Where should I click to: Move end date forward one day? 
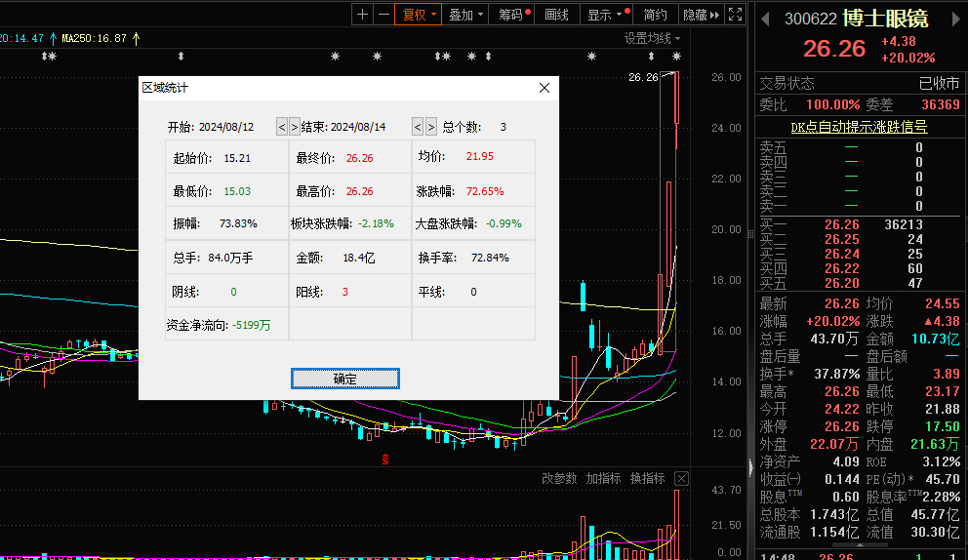tap(431, 127)
